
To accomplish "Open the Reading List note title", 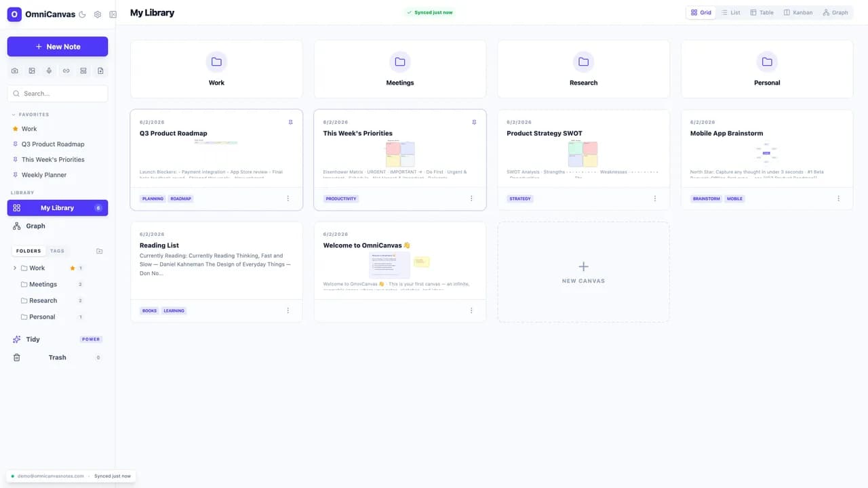I will (x=159, y=245).
